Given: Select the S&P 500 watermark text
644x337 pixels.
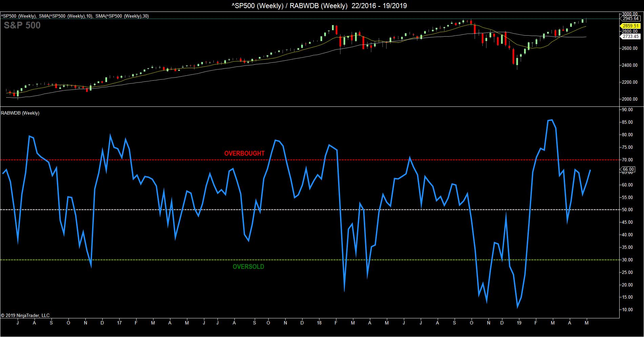Looking at the screenshot, I should click(22, 25).
